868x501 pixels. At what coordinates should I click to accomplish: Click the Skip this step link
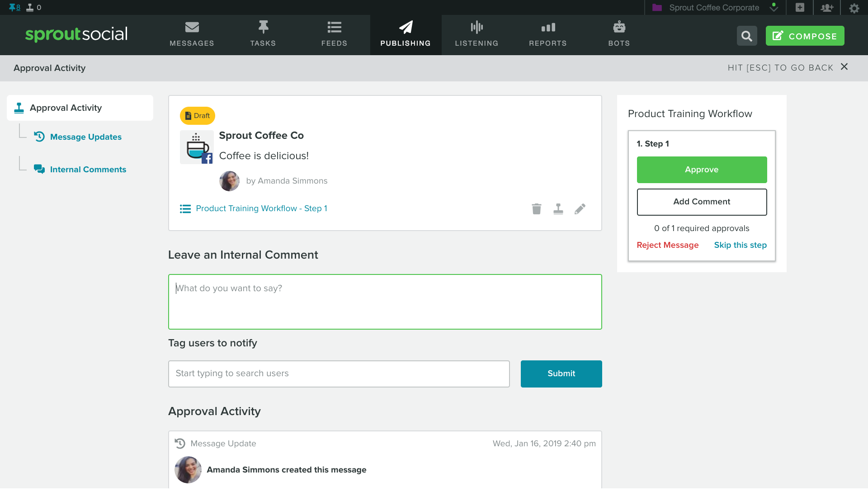[741, 245]
